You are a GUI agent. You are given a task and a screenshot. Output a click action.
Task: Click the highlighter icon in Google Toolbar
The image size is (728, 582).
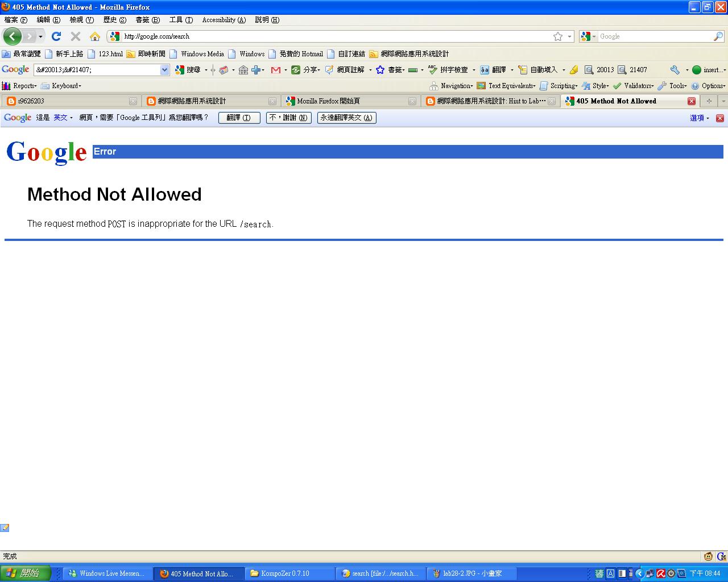point(573,70)
